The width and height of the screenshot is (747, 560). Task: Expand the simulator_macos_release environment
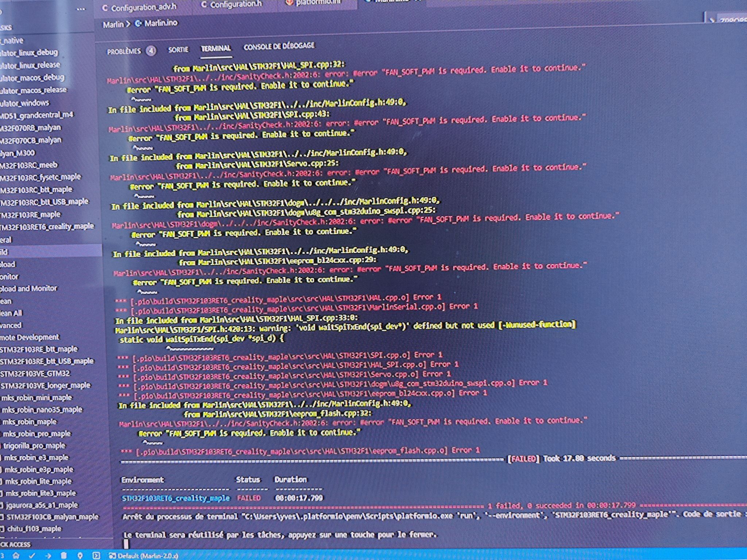pos(34,90)
